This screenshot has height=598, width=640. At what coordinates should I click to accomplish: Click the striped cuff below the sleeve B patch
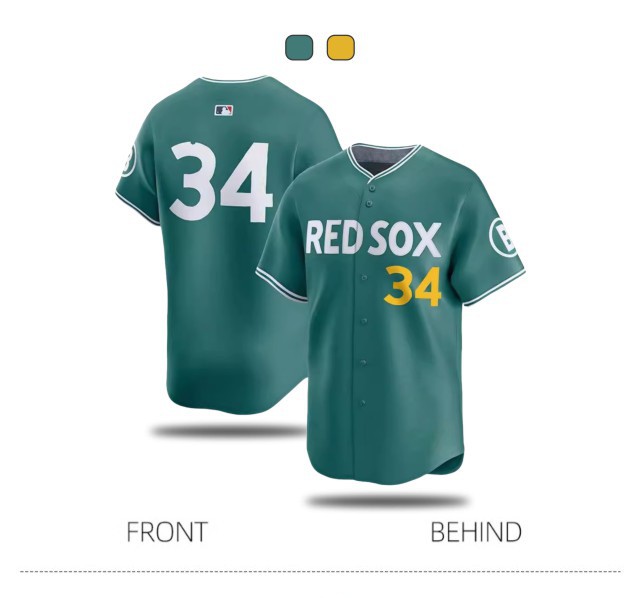tap(138, 209)
